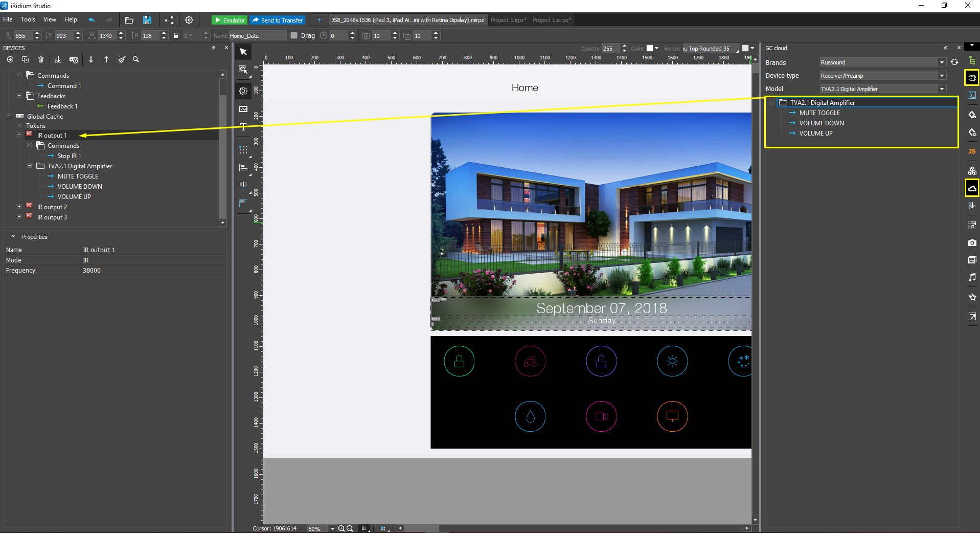The image size is (980, 533).
Task: Open the Tools menu
Action: [x=27, y=19]
